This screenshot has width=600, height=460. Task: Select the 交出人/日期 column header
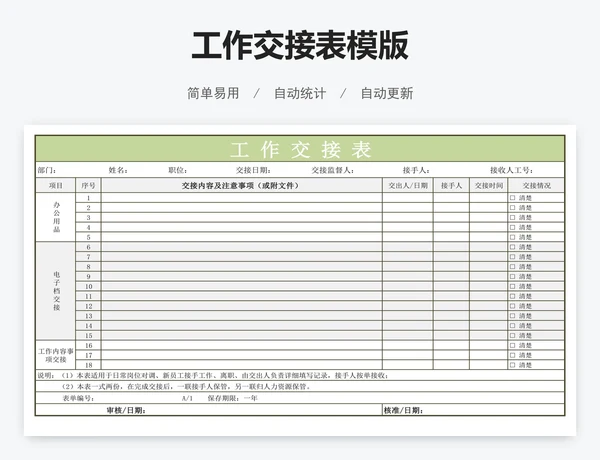coord(408,186)
